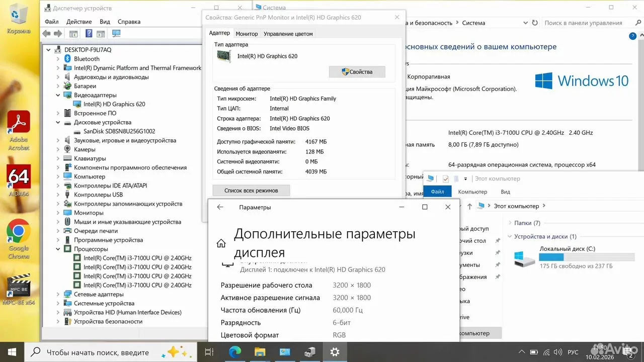Open the Файл menu in Device Manager
Viewport: 644px width, 362px height.
52,22
